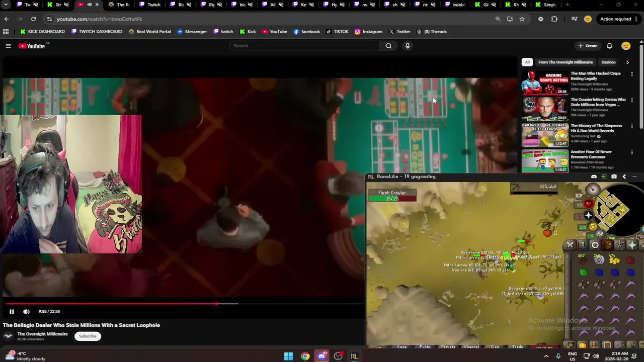Click the YouTube search field
The image size is (644, 362).
coord(306,46)
